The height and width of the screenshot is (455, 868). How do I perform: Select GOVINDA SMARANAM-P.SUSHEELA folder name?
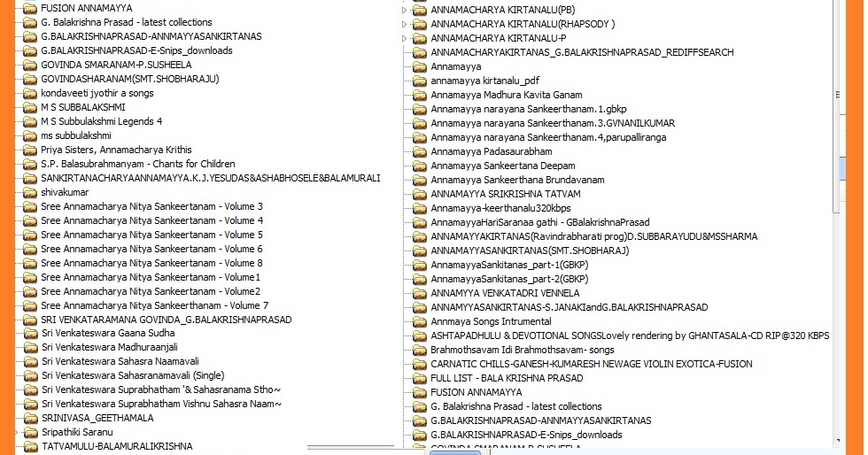click(116, 65)
